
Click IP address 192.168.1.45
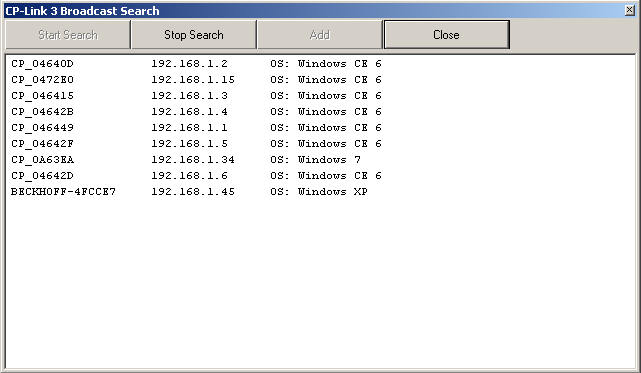point(193,191)
